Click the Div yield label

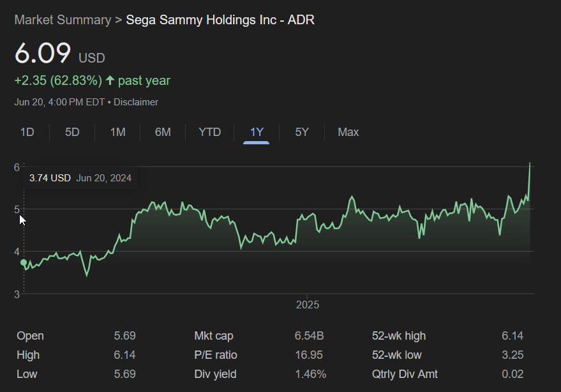(215, 374)
